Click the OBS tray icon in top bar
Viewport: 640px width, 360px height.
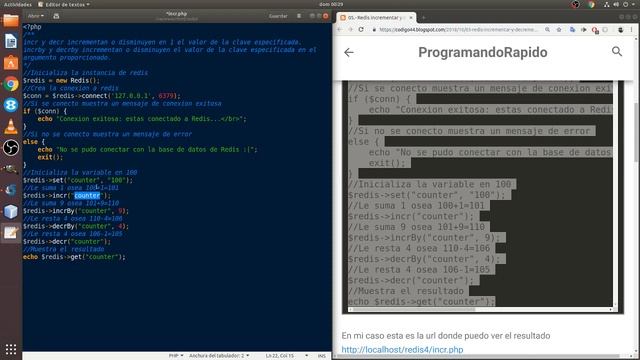(575, 4)
